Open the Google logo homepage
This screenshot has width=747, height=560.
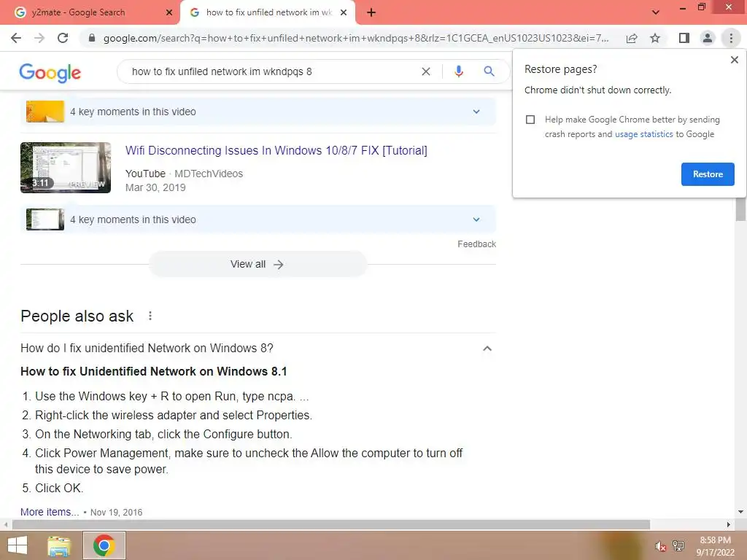pos(50,72)
